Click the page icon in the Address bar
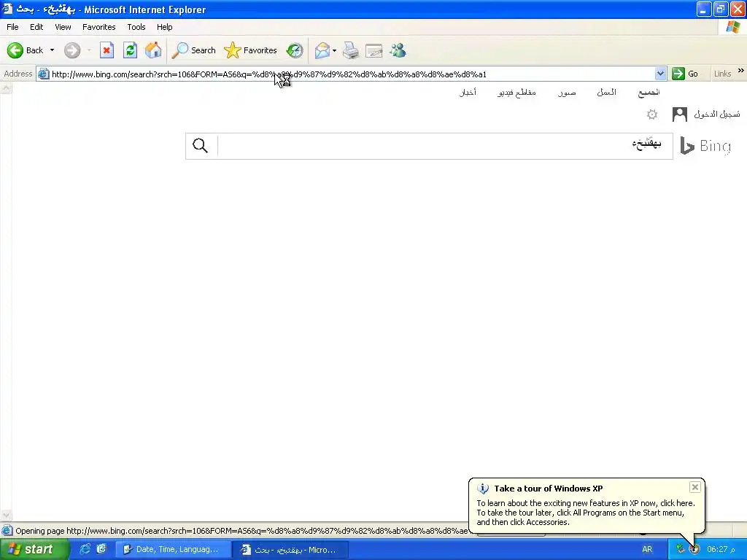 coord(43,74)
